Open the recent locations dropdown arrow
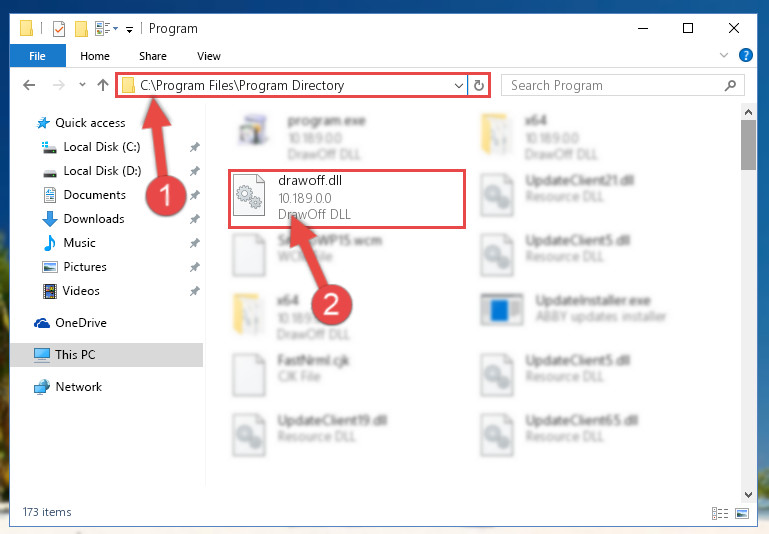This screenshot has width=769, height=534. 82,85
